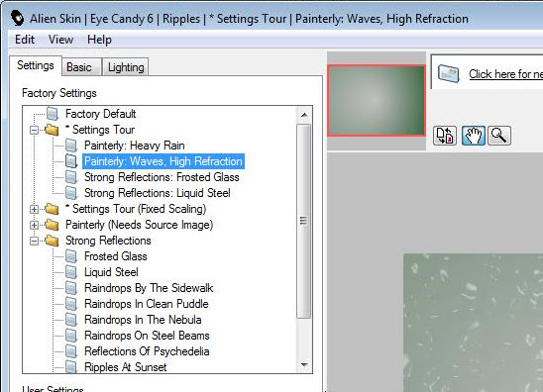
Task: Click the navigator preview thumbnail
Action: [377, 100]
